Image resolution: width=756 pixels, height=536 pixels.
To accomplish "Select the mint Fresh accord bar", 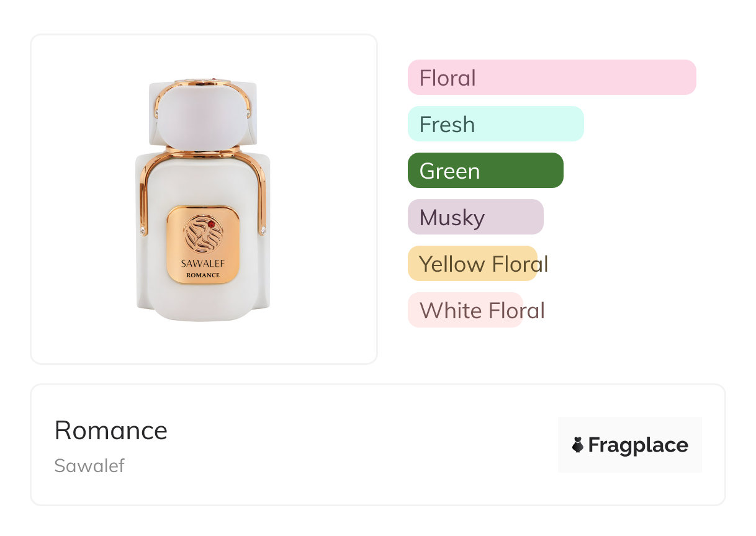I will [x=495, y=124].
